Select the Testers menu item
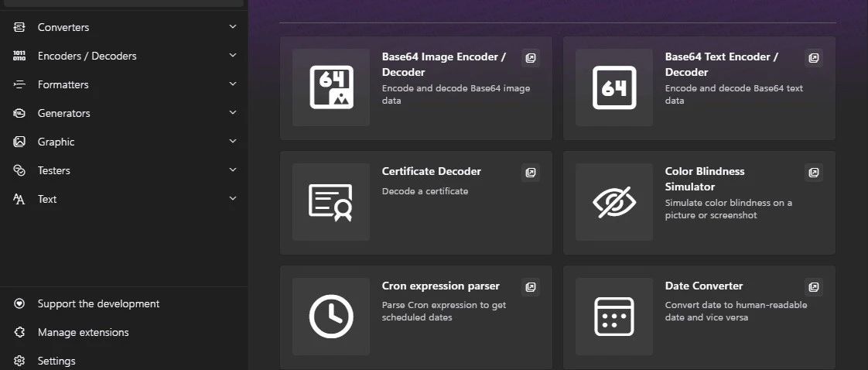The height and width of the screenshot is (370, 868). 125,170
